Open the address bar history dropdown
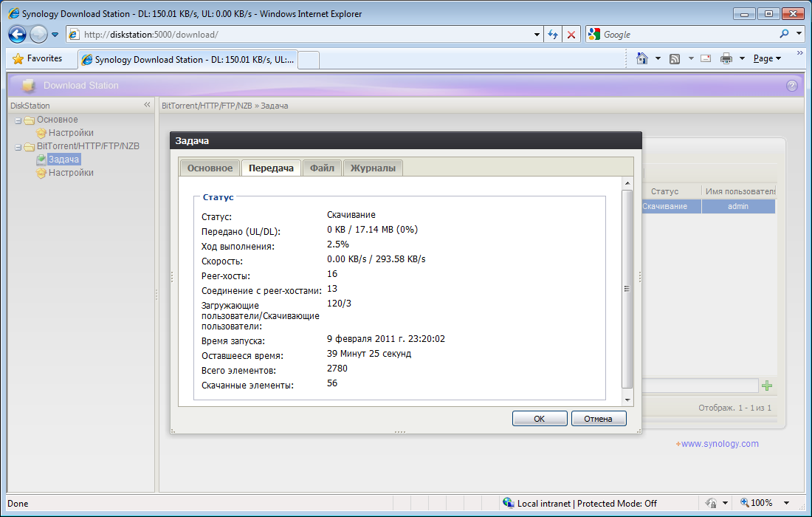812x517 pixels. click(537, 35)
